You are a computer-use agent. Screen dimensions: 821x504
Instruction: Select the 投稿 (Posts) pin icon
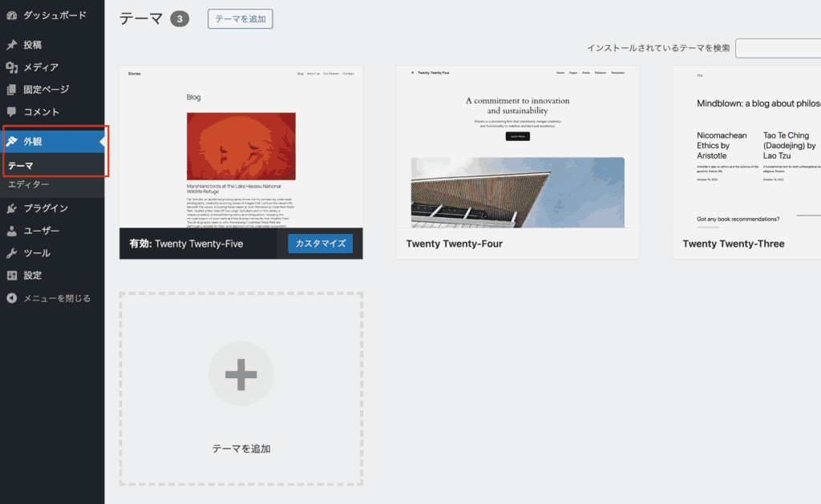coord(11,45)
